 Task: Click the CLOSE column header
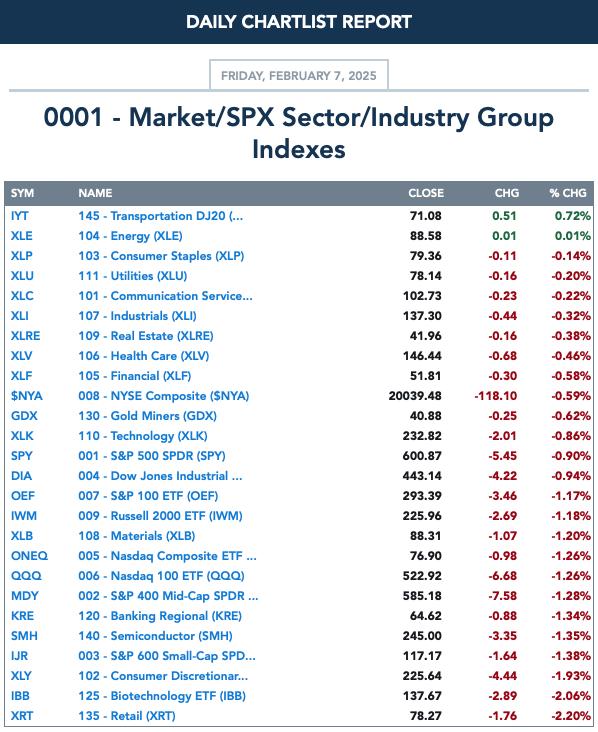(426, 193)
